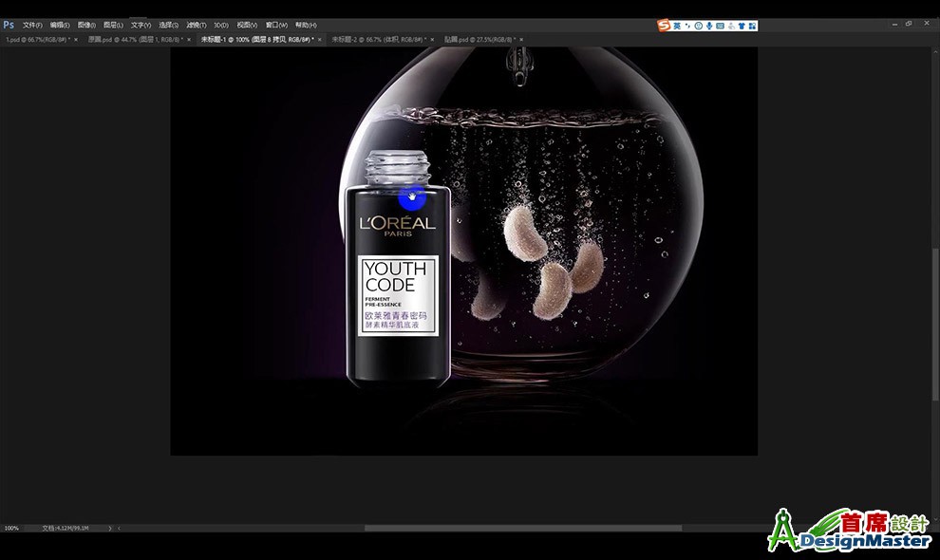940x560 pixels.
Task: Close the 原图.psd document tab
Action: [189, 40]
